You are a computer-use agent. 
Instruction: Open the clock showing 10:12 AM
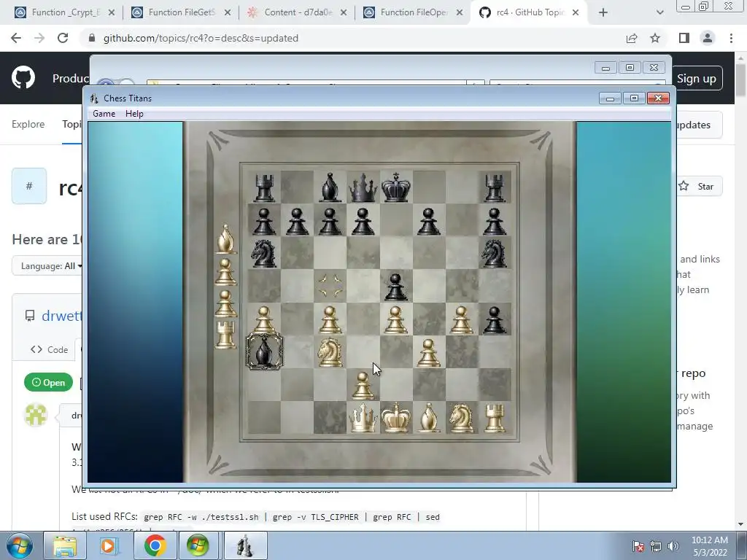click(709, 546)
